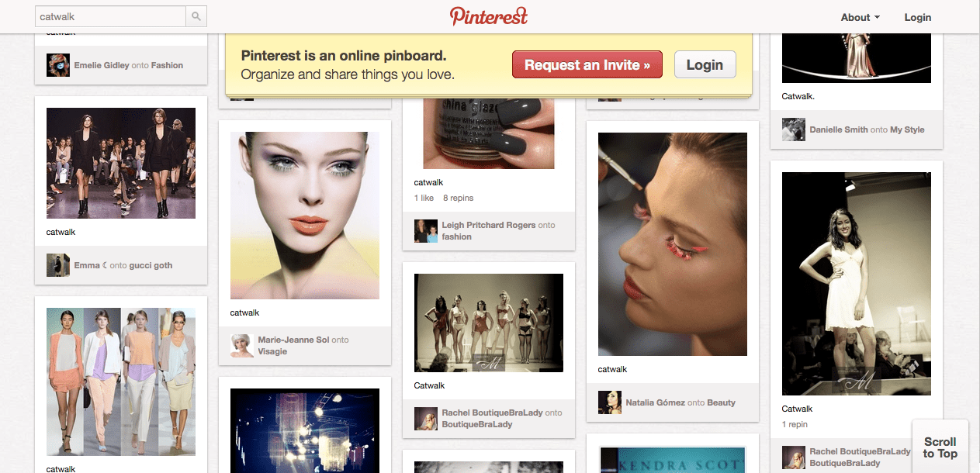Click inside the catwalk search field
Viewport: 980px width, 473px height.
click(x=109, y=16)
